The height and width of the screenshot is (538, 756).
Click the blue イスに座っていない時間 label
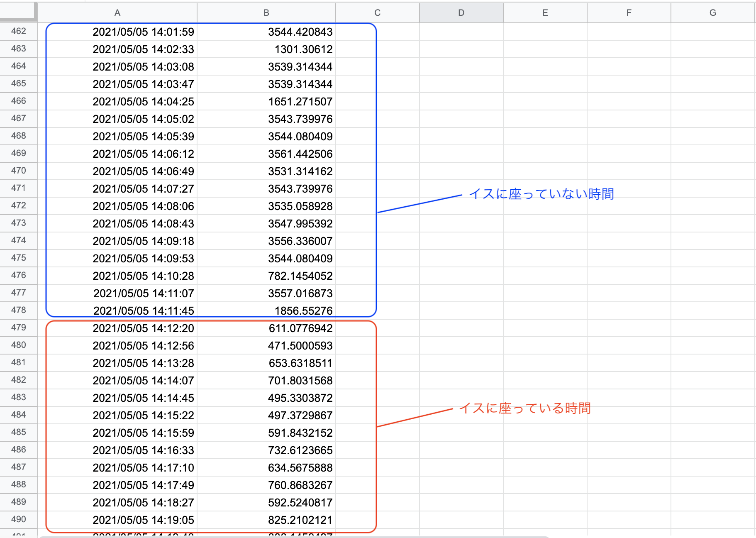coord(541,194)
